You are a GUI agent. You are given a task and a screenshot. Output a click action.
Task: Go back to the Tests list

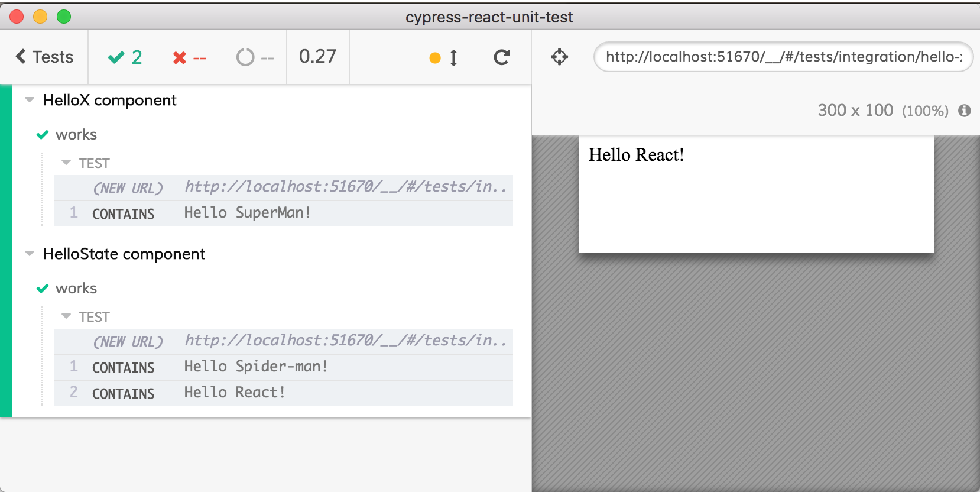pyautogui.click(x=44, y=57)
